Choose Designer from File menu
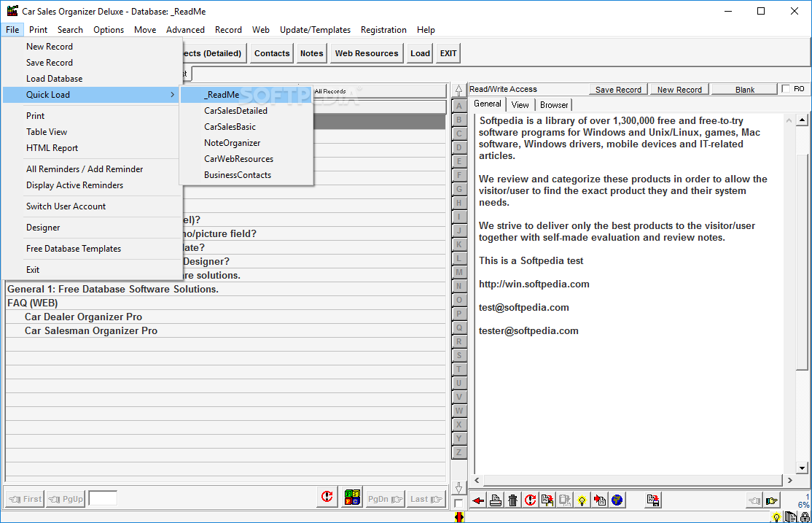 [93, 227]
